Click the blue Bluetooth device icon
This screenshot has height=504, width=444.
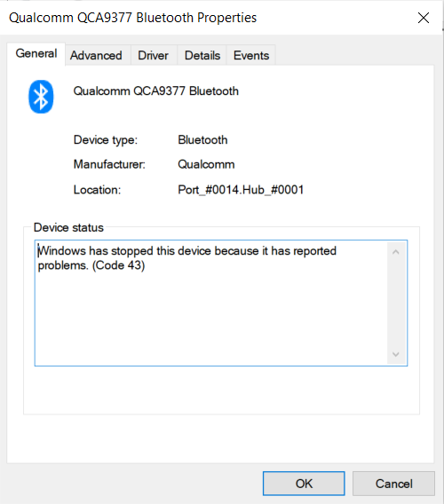click(x=41, y=97)
